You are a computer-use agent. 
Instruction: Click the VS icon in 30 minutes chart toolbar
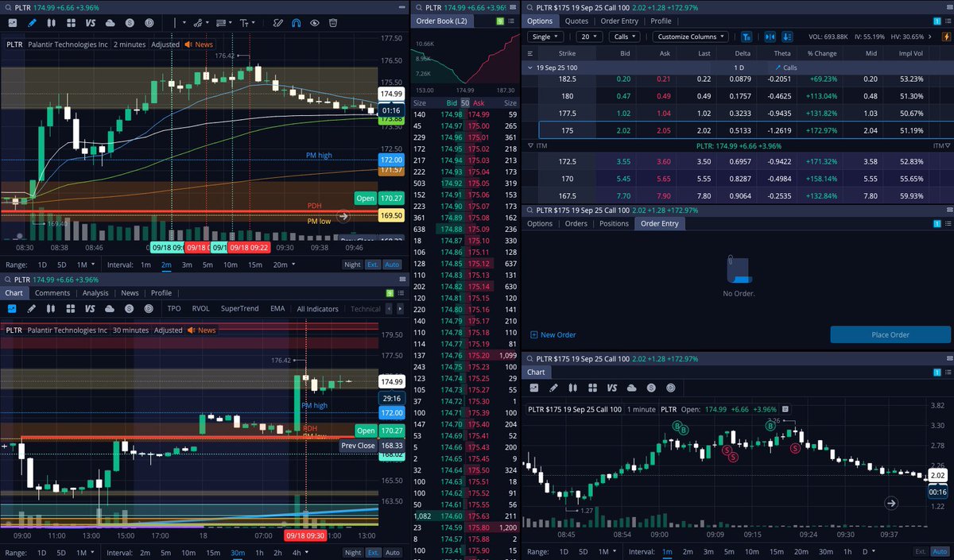click(90, 308)
